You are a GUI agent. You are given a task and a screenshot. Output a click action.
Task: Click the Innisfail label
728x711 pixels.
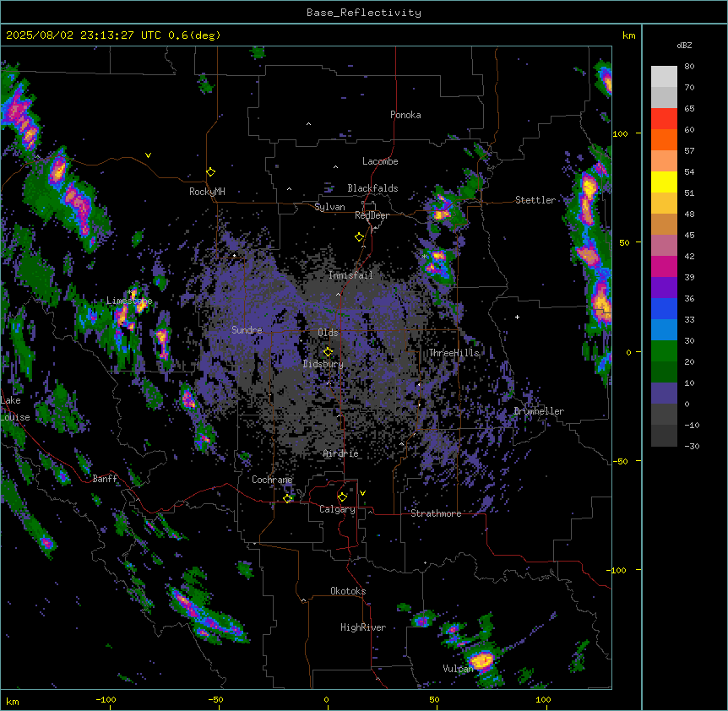[350, 275]
